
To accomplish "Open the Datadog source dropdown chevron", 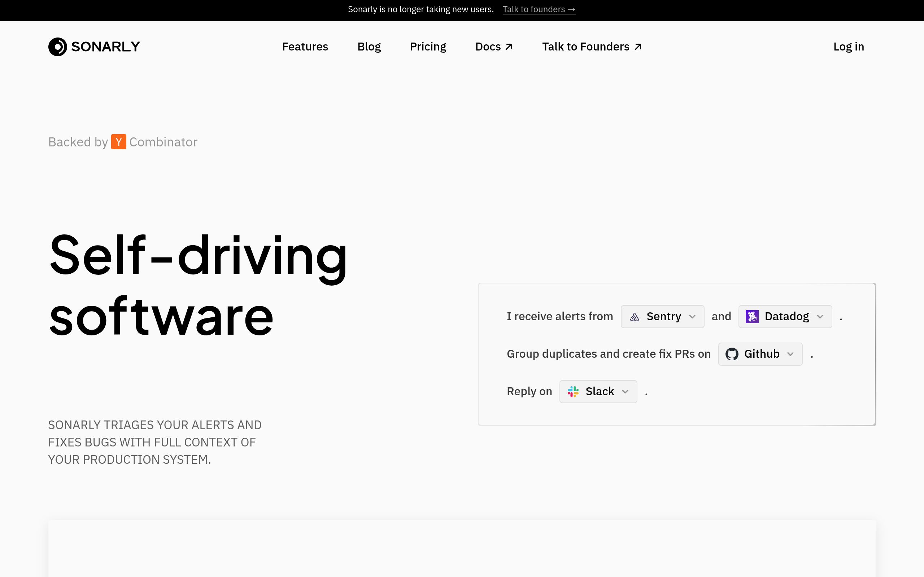I will pyautogui.click(x=820, y=316).
